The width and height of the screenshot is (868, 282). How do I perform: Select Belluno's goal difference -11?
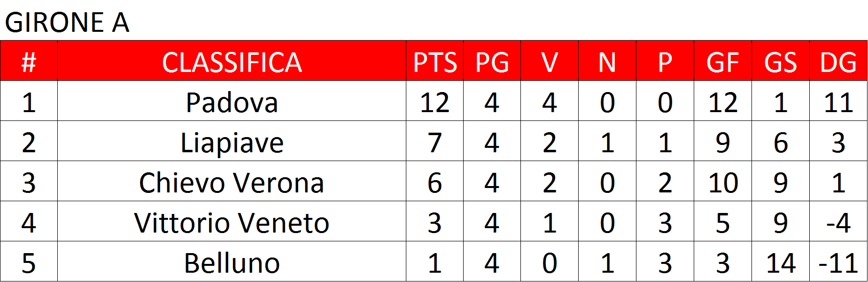tap(838, 263)
